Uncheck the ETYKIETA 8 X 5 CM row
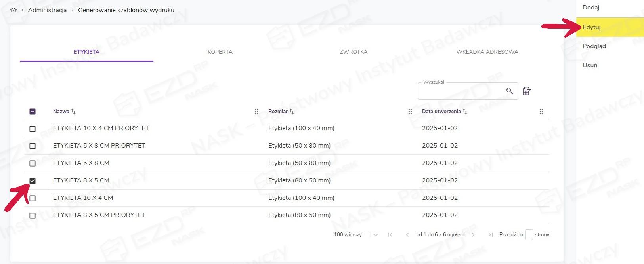 [32, 181]
